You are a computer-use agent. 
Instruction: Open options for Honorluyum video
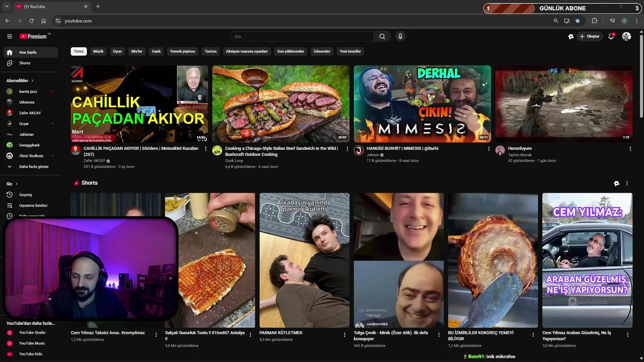pos(630,149)
